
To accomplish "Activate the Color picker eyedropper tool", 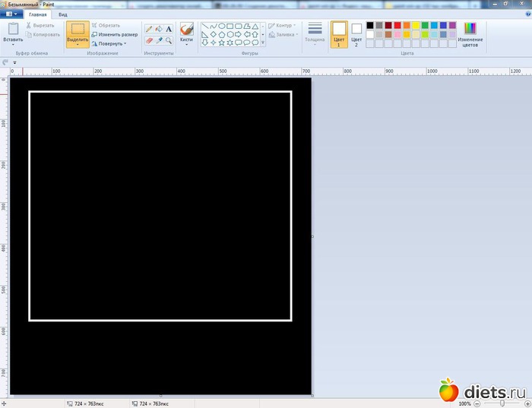I will pos(159,40).
